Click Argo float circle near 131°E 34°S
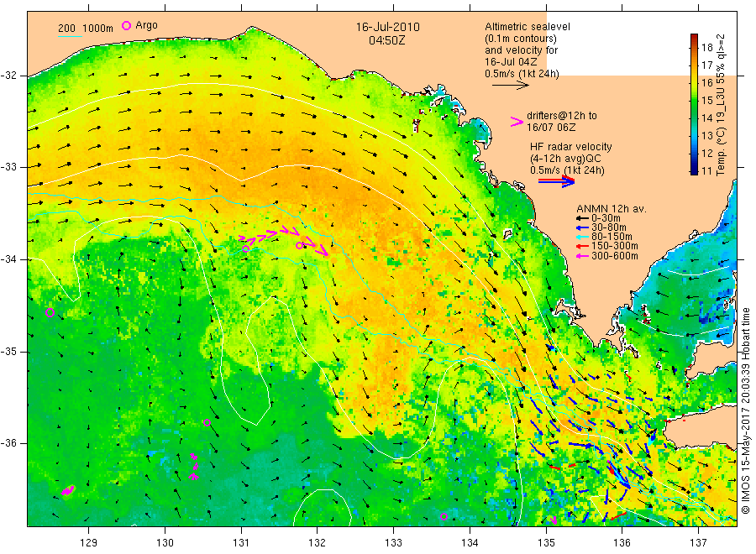 [245, 248]
